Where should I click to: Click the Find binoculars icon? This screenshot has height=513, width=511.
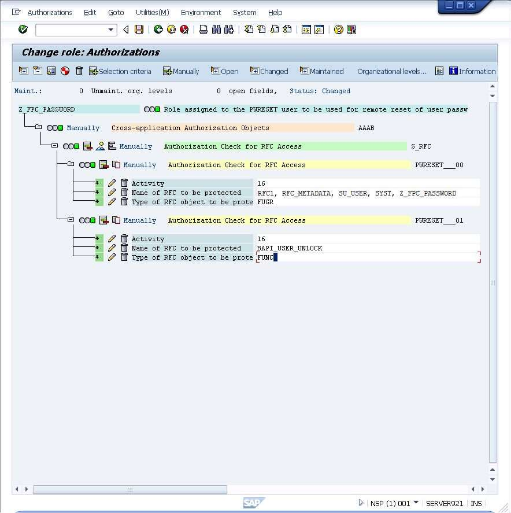coord(216,30)
